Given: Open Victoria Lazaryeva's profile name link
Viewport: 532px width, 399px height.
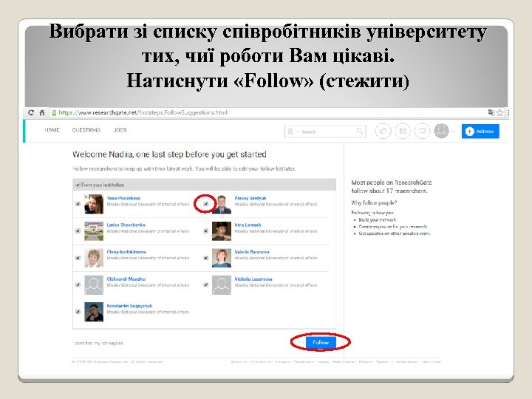Looking at the screenshot, I should (x=253, y=279).
